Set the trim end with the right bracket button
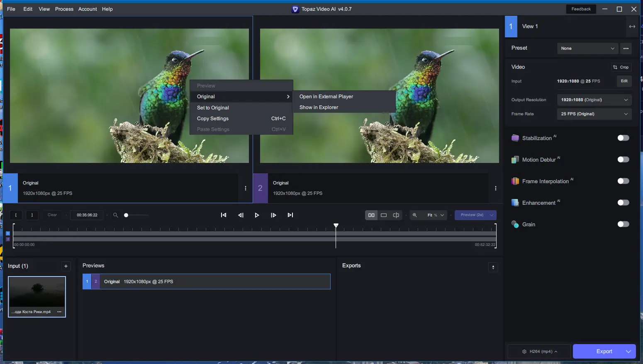Screen dimensions: 643x364 (32, 215)
